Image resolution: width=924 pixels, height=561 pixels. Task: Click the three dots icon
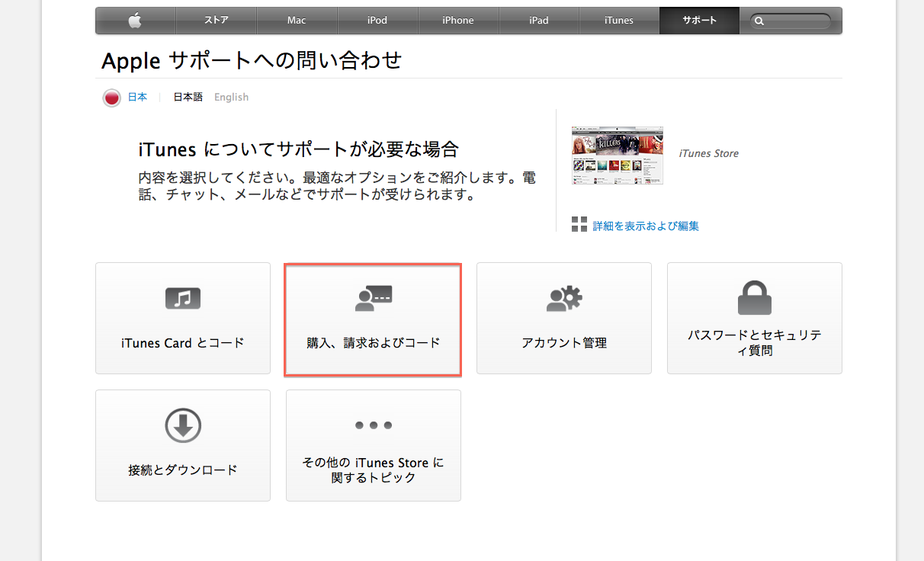374,425
